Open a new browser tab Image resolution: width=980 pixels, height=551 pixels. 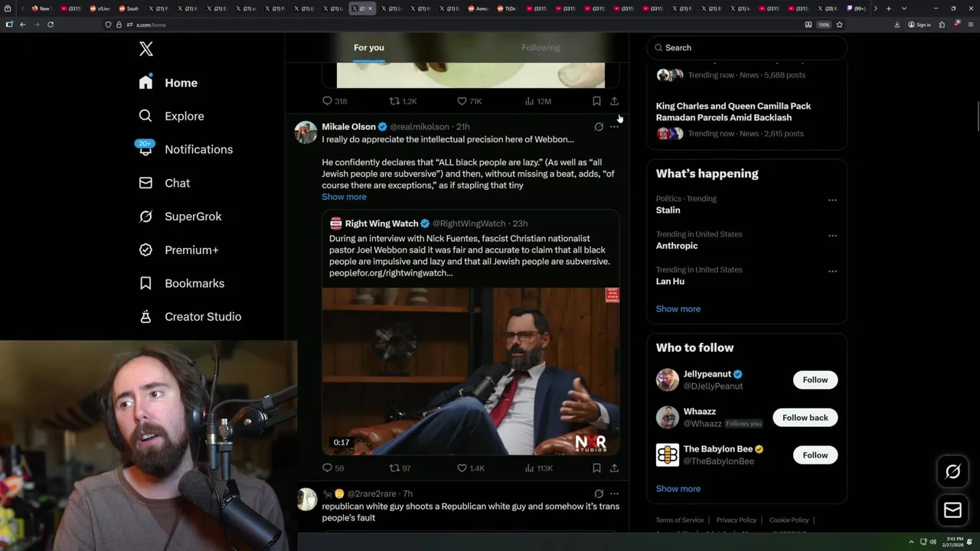pyautogui.click(x=888, y=8)
